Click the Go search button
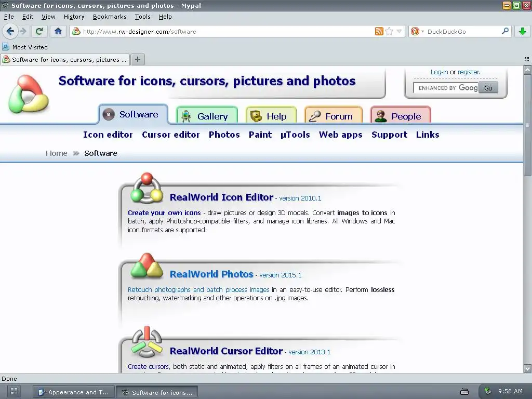Screen dimensions: 532x399 pyautogui.click(x=488, y=88)
